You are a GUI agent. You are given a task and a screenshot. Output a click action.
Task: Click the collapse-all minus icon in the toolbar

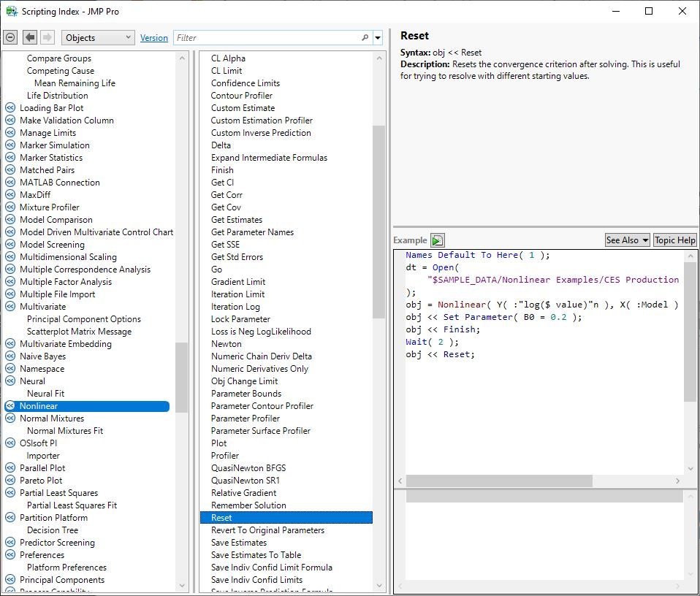[10, 38]
